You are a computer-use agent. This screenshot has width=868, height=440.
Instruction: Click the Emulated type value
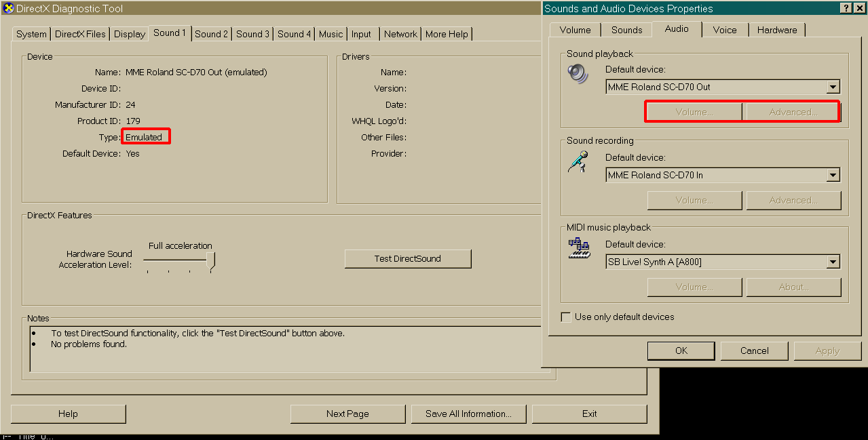coord(144,137)
